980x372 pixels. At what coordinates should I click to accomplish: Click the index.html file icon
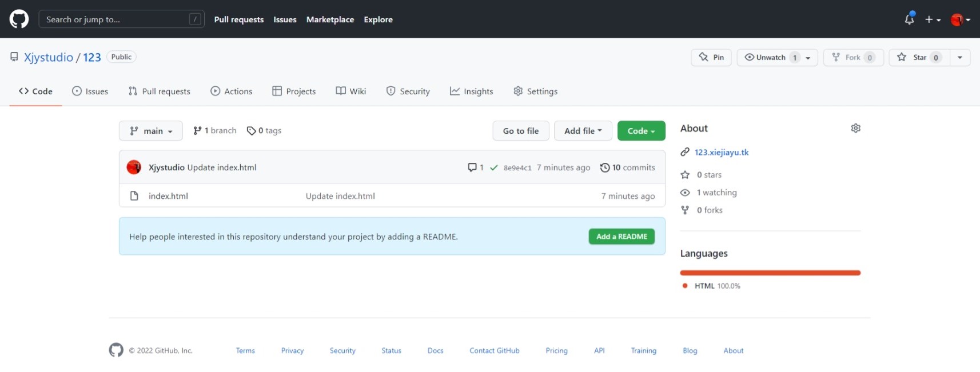coord(134,196)
